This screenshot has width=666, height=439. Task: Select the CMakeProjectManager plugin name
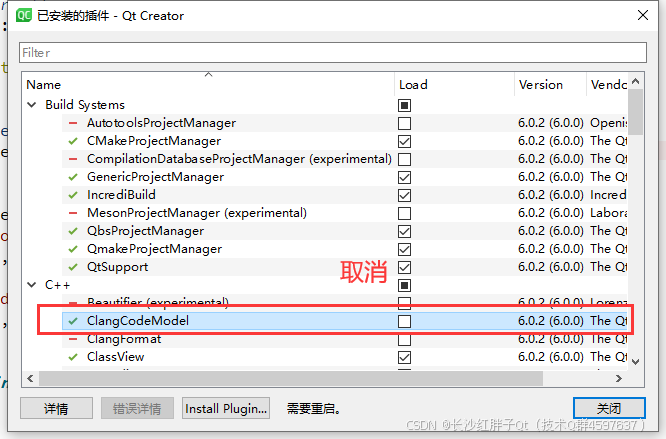click(154, 141)
